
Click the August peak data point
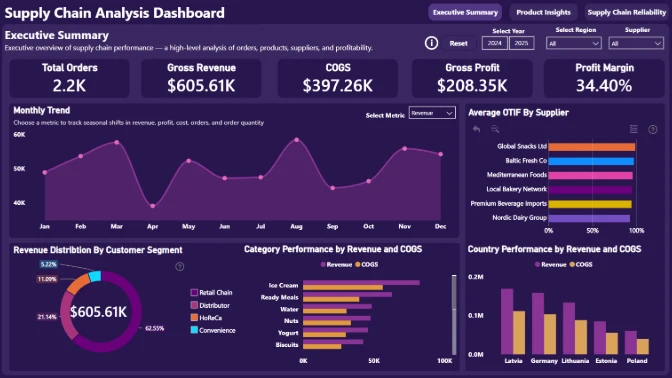click(297, 140)
